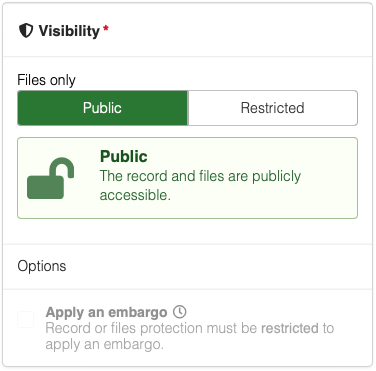Screen dimensions: 376x371
Task: Click the word publicly in the green message
Action: 276,176
